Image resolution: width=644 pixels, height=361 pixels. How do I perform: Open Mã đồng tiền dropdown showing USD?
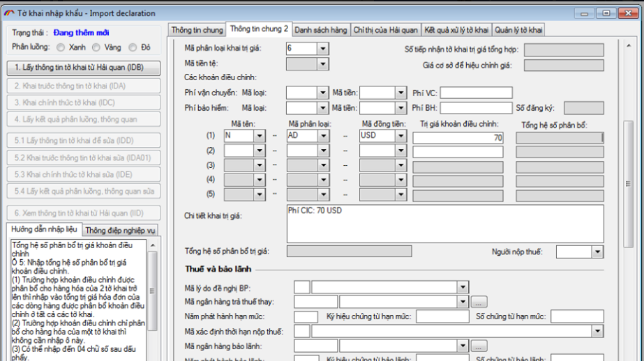click(400, 137)
